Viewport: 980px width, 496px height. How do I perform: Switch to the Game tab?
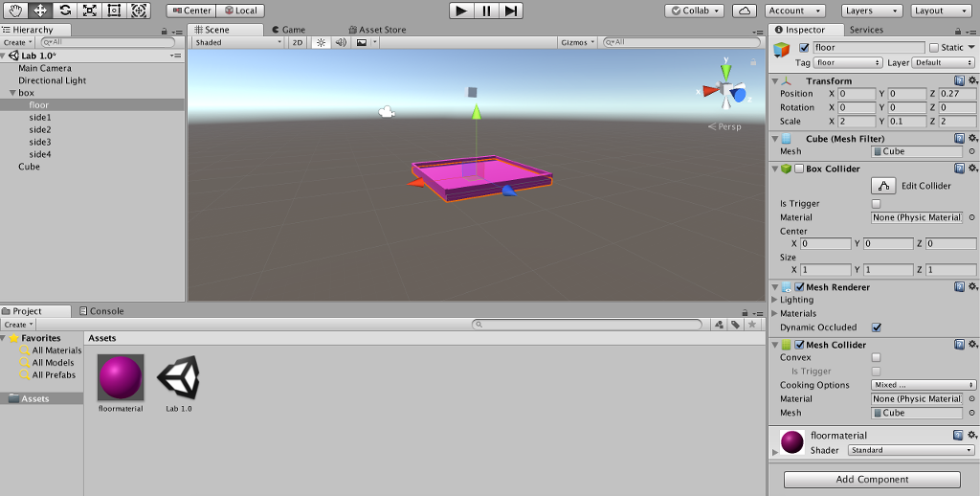coord(289,30)
